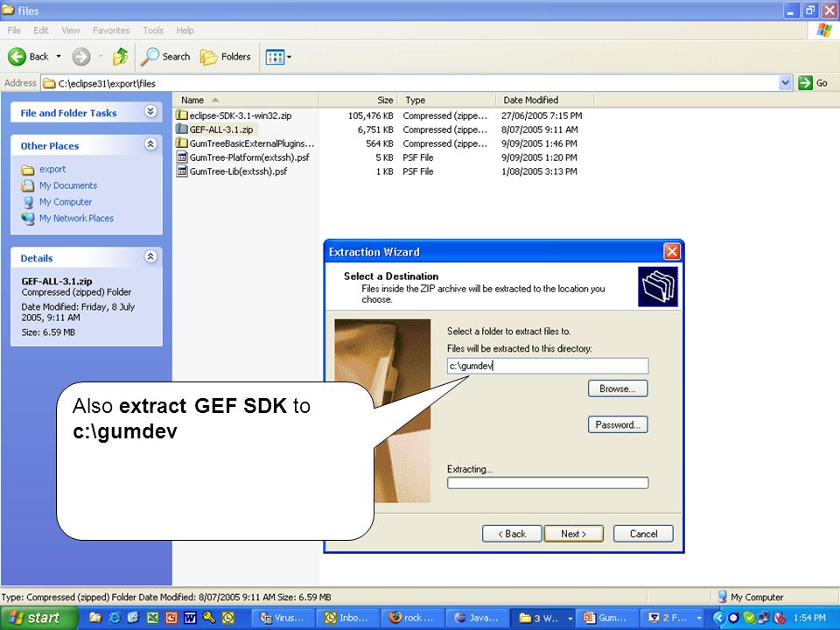Sort the list by the Name column
Image resolution: width=840 pixels, height=630 pixels.
click(246, 100)
